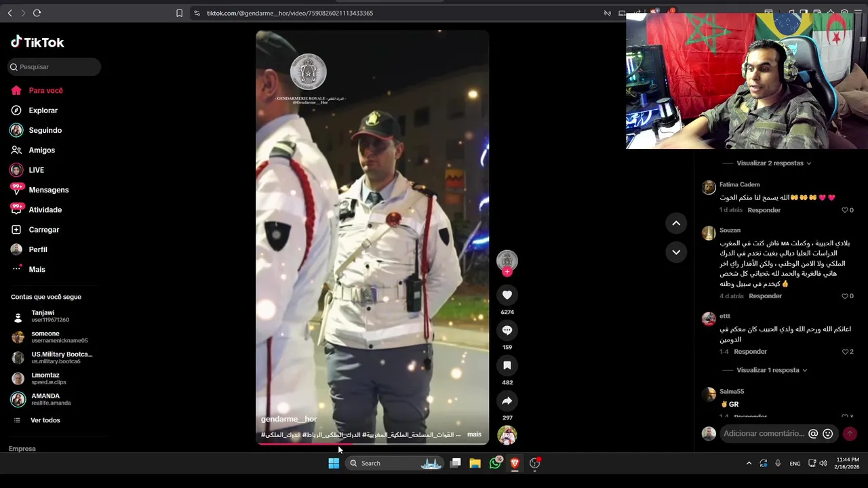This screenshot has height=488, width=868.
Task: Open Mensagens inbox
Action: (x=48, y=190)
